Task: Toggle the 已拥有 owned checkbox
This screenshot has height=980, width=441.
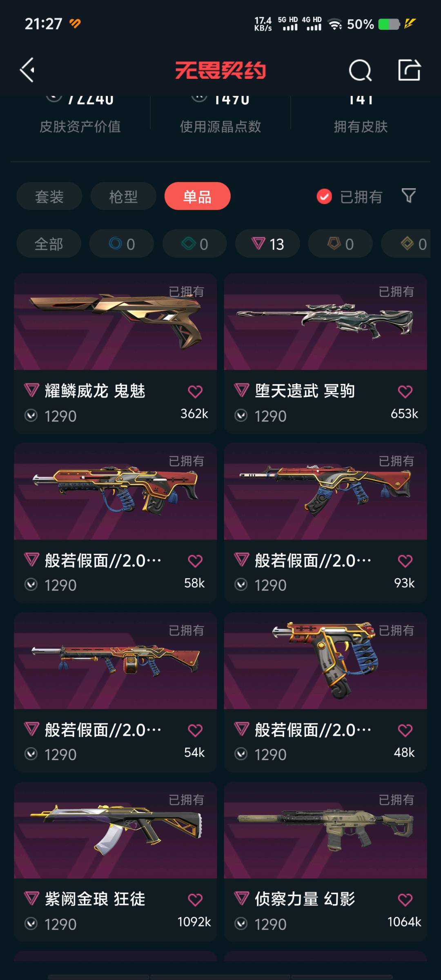Action: coord(324,196)
